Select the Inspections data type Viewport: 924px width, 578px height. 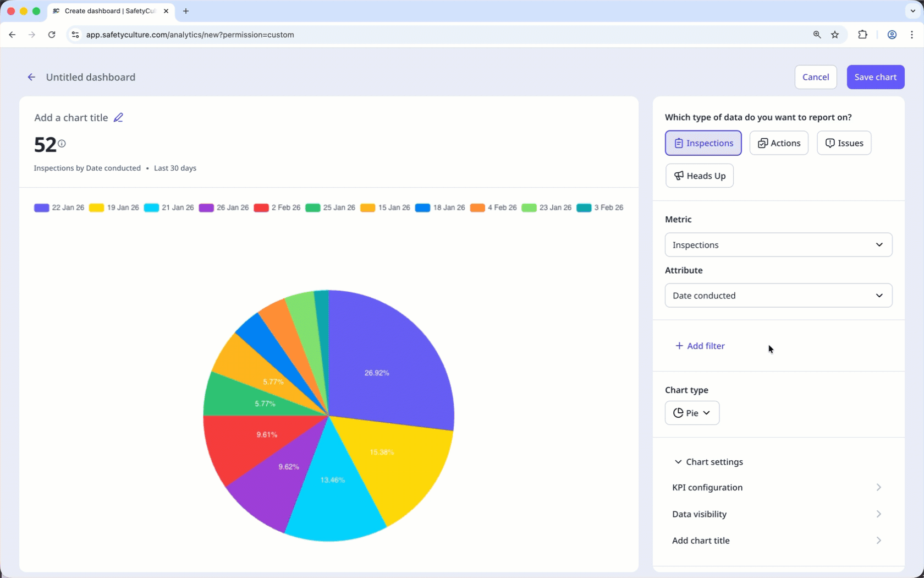click(x=703, y=143)
